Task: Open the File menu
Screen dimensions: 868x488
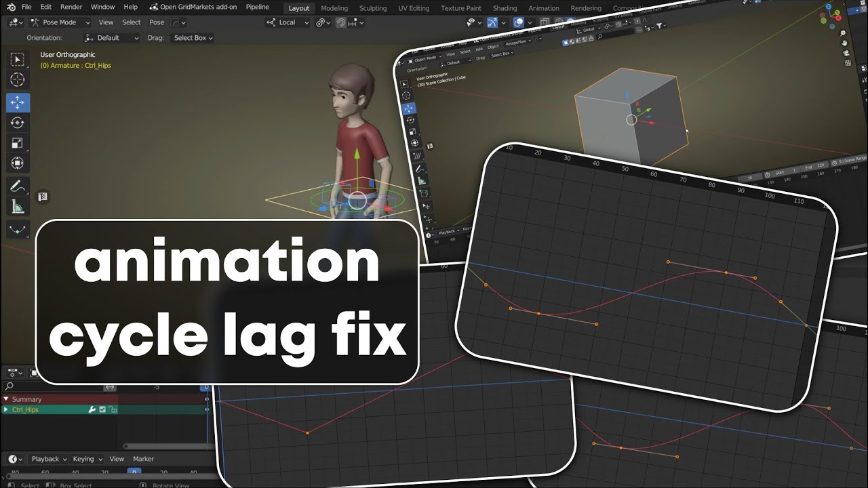Action: tap(26, 7)
